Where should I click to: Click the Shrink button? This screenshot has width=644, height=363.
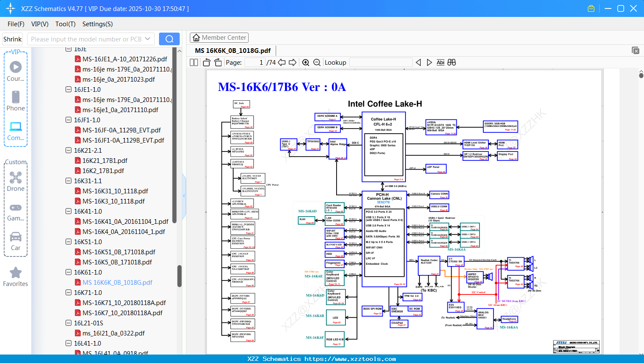(12, 39)
